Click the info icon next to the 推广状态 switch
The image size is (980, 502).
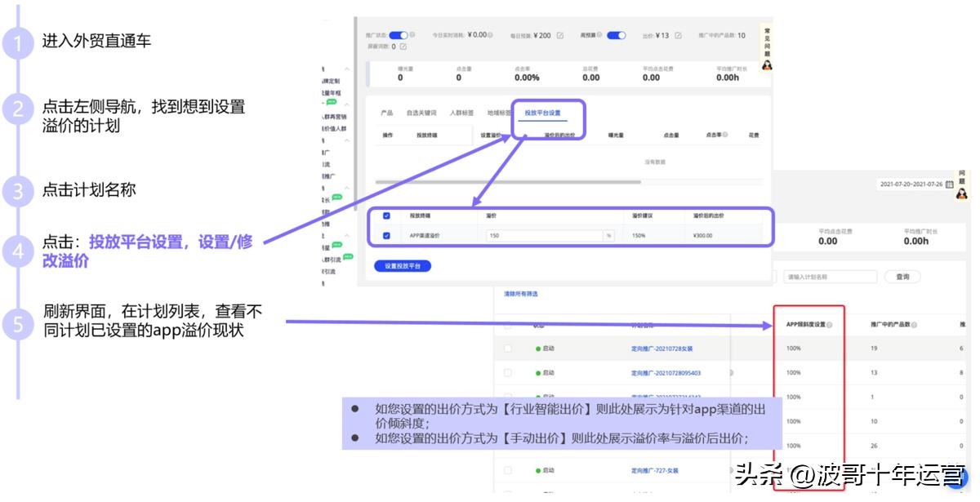coord(413,34)
